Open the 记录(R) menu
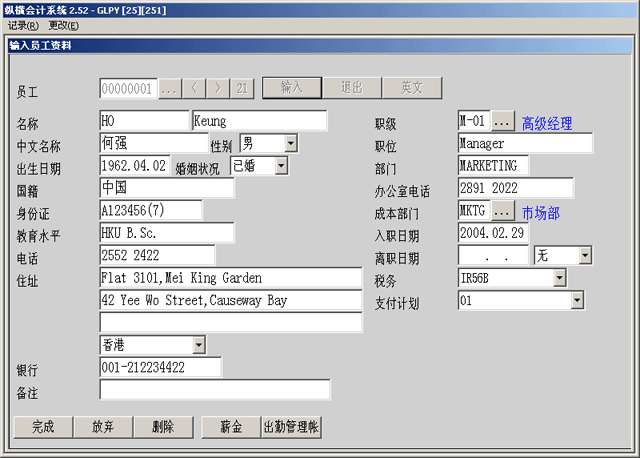 point(23,26)
